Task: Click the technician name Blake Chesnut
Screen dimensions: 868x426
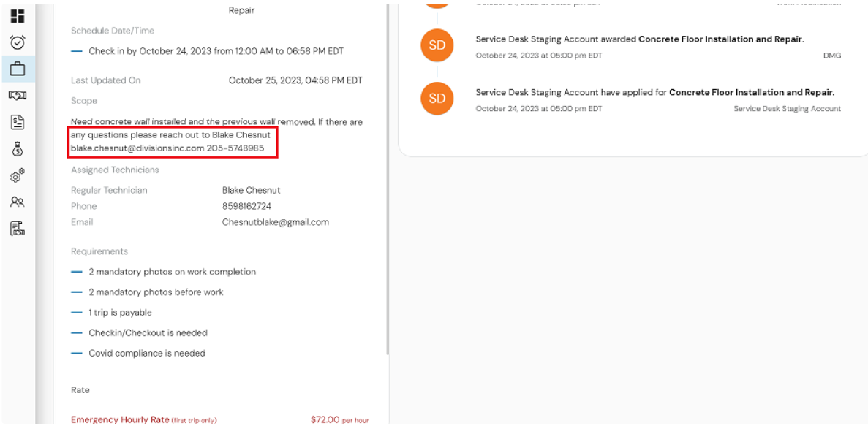Action: pyautogui.click(x=251, y=190)
